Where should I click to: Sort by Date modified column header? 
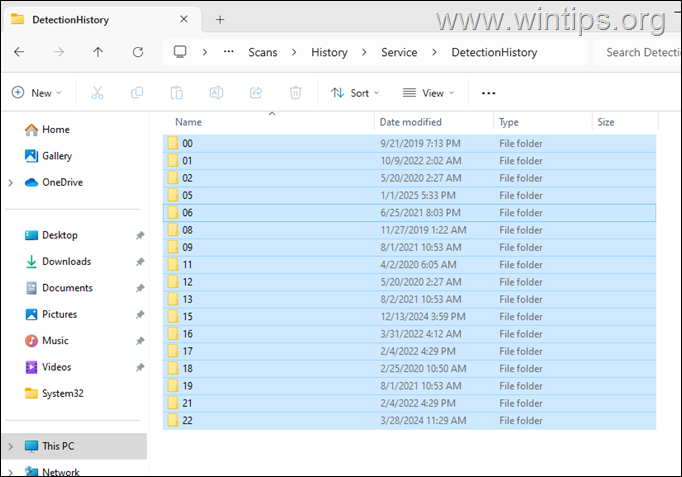[x=411, y=122]
